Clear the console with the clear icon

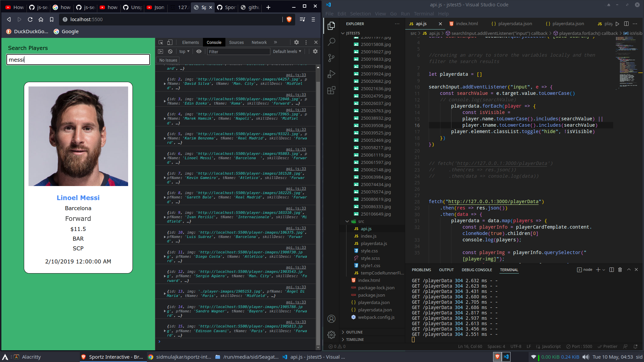(170, 51)
